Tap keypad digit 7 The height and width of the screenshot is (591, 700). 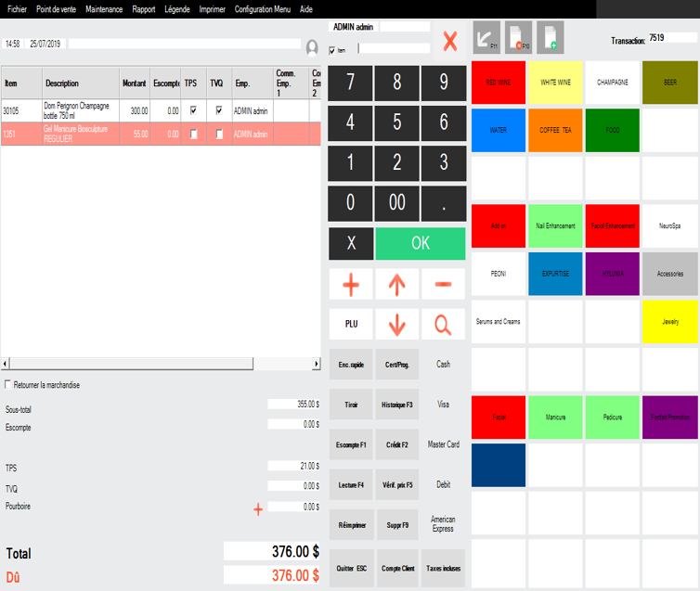[350, 83]
